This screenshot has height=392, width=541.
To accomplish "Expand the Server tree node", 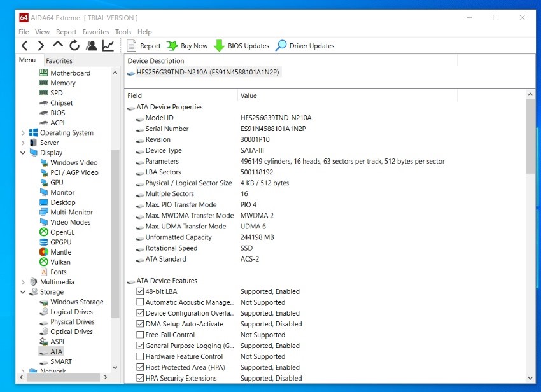I will point(23,143).
